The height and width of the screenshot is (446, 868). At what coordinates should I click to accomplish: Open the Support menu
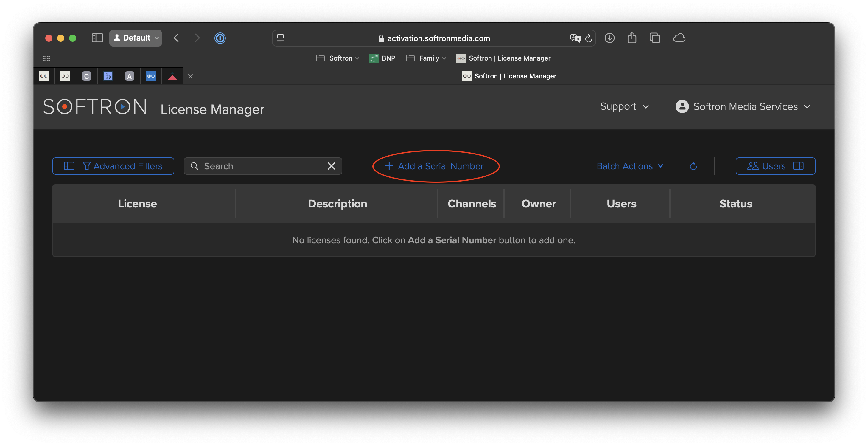coord(624,107)
